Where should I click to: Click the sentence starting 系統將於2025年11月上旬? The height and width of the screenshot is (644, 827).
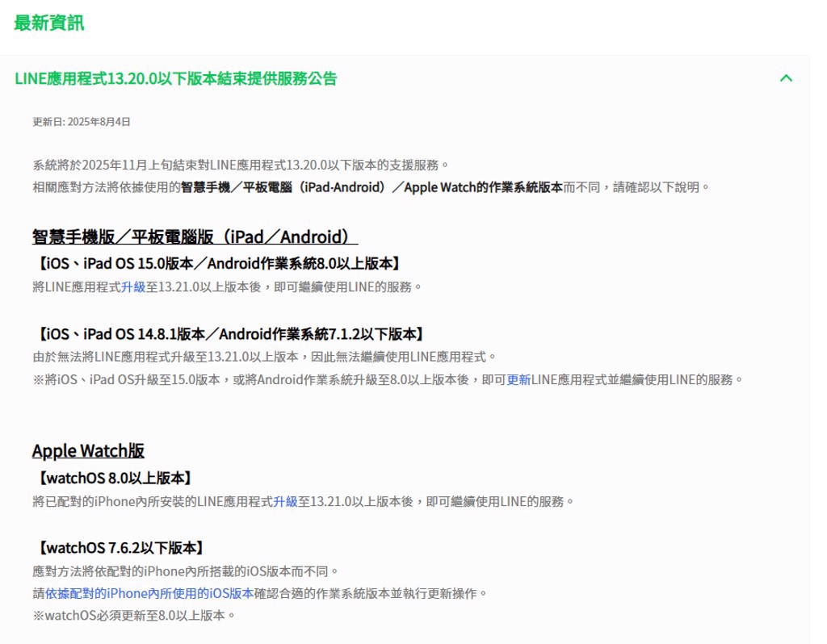coord(241,165)
